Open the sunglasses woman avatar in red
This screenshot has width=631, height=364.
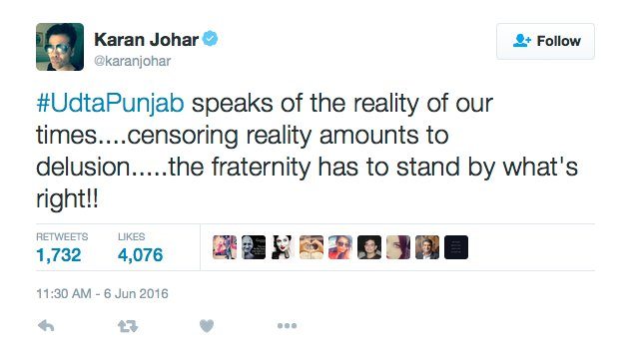tap(340, 247)
